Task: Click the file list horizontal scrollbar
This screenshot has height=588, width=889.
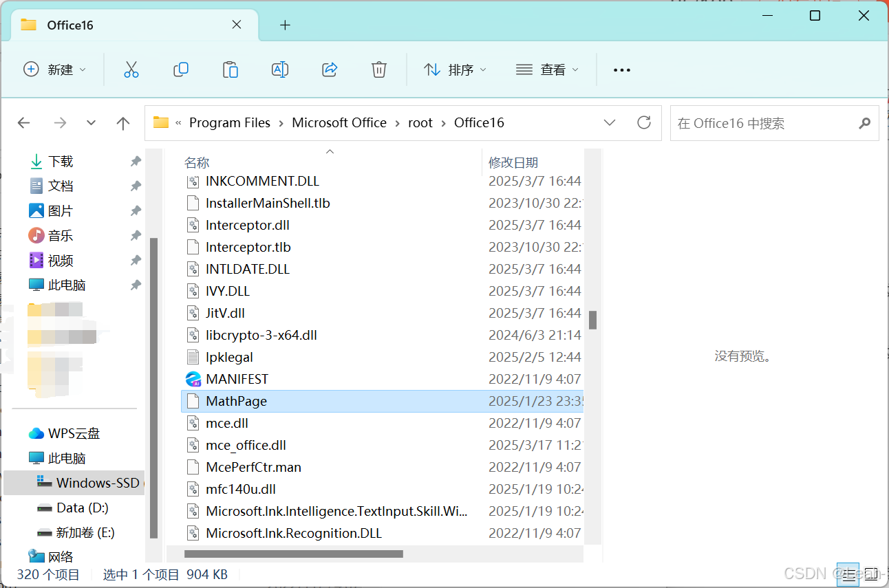Action: pyautogui.click(x=294, y=554)
